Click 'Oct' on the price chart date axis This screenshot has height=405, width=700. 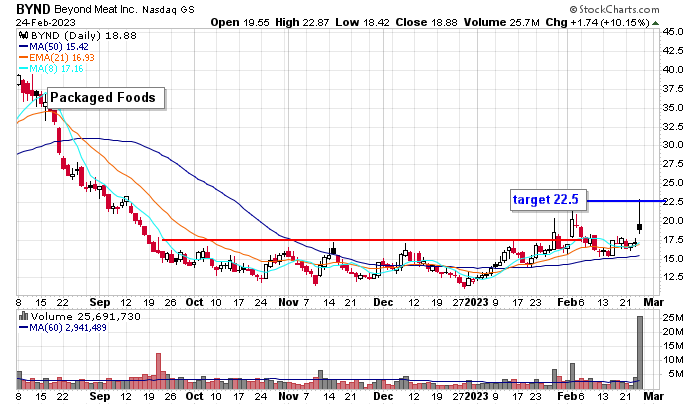pyautogui.click(x=194, y=302)
